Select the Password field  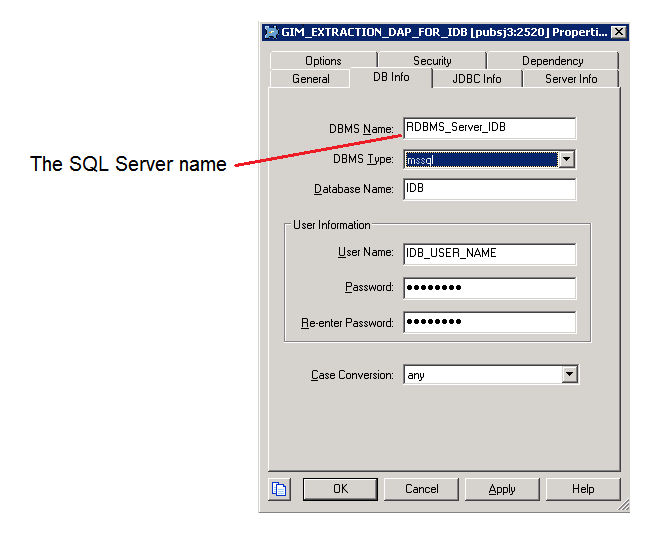point(489,288)
